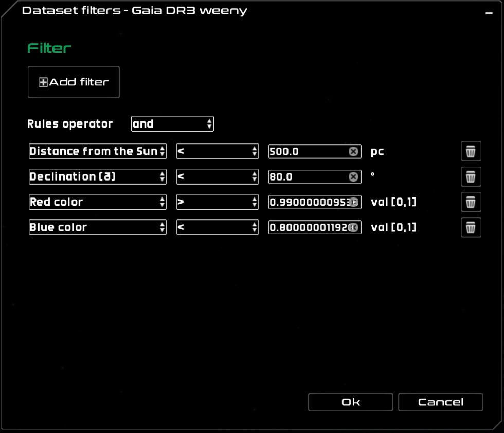This screenshot has height=433, width=504.
Task: Delete the Distance from the Sun filter
Action: [x=471, y=152]
